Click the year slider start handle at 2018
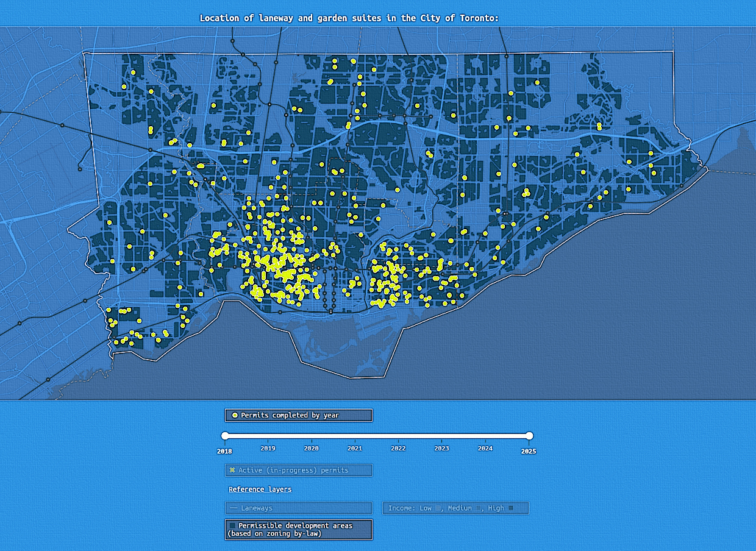This screenshot has width=756, height=551. pyautogui.click(x=225, y=436)
